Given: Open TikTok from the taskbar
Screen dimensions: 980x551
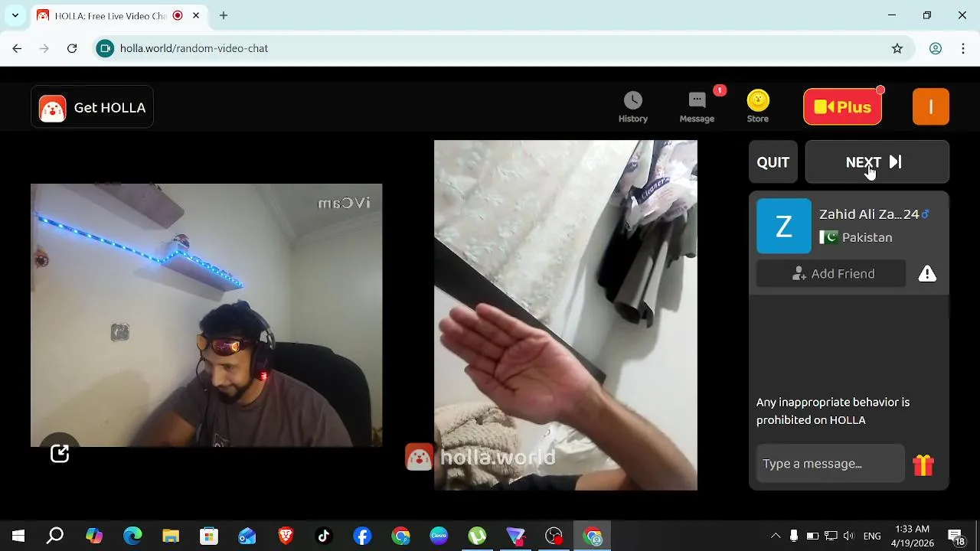Looking at the screenshot, I should (x=324, y=536).
